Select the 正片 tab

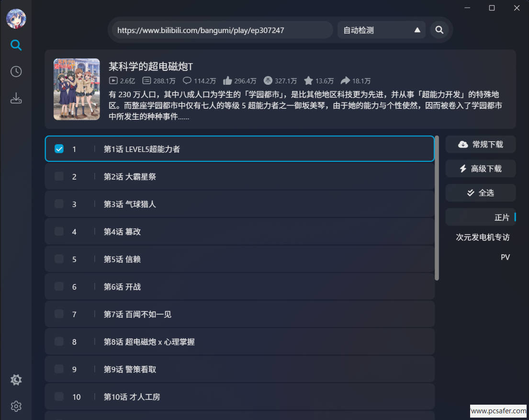click(x=501, y=217)
